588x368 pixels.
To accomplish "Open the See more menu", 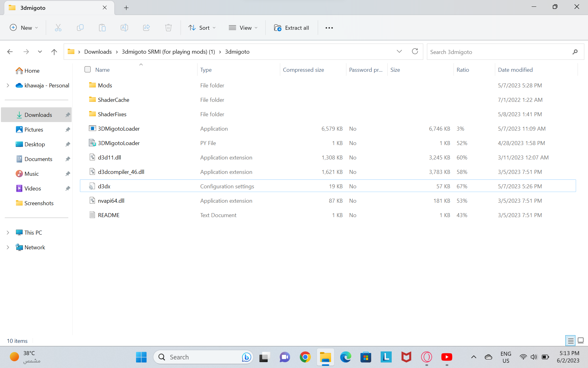I will pos(329,28).
